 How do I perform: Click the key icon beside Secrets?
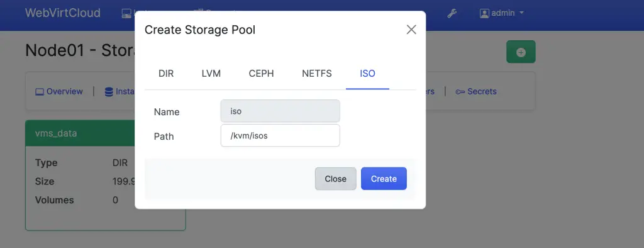click(x=460, y=92)
